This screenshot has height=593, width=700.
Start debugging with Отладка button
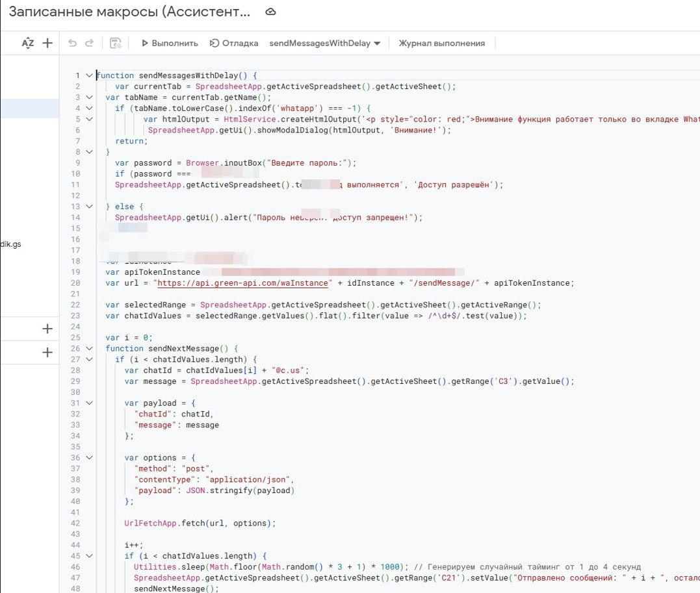point(234,44)
